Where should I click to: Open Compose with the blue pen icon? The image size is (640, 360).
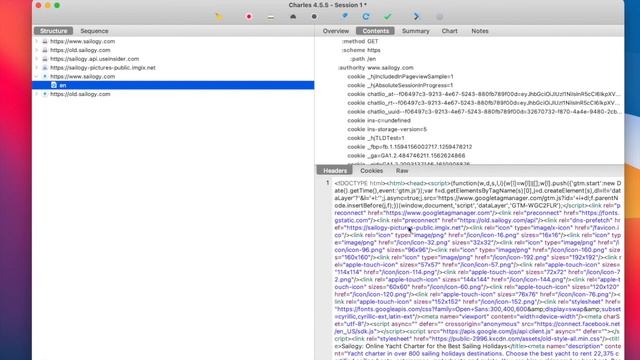[345, 16]
